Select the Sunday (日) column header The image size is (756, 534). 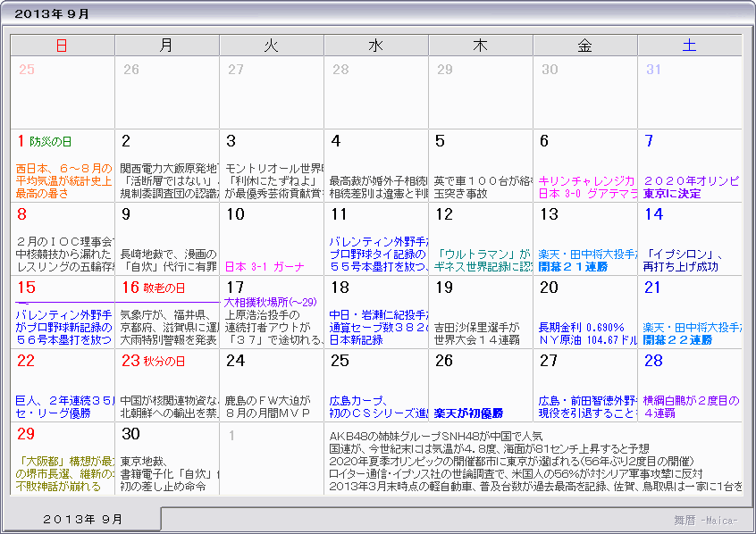(61, 45)
